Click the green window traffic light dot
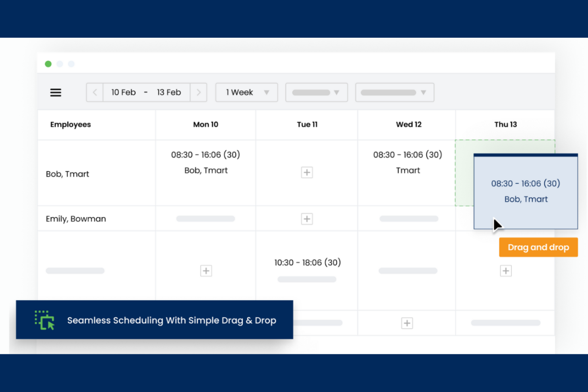The width and height of the screenshot is (588, 392). (x=48, y=64)
